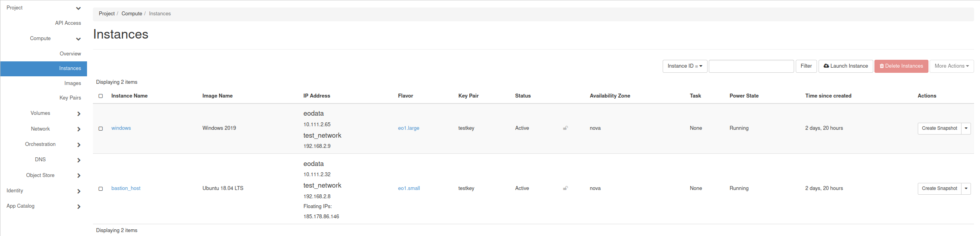
Task: Create Snapshot for windows instance
Action: coord(939,128)
